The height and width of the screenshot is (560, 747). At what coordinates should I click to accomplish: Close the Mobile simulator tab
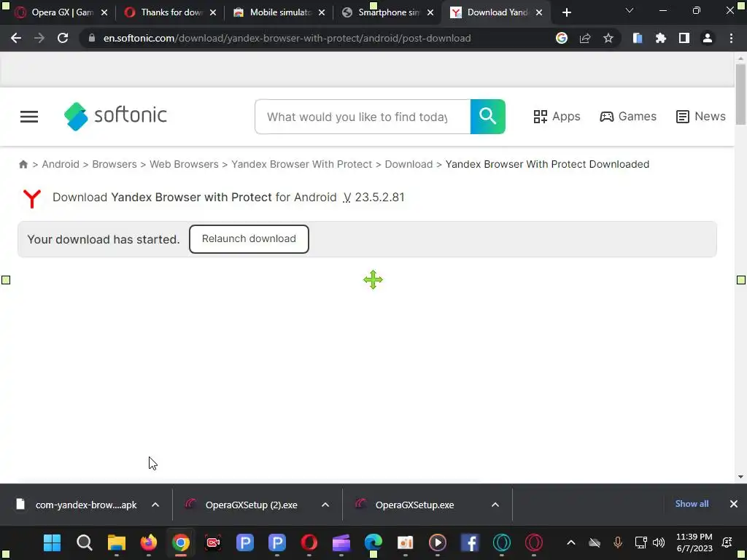point(322,12)
